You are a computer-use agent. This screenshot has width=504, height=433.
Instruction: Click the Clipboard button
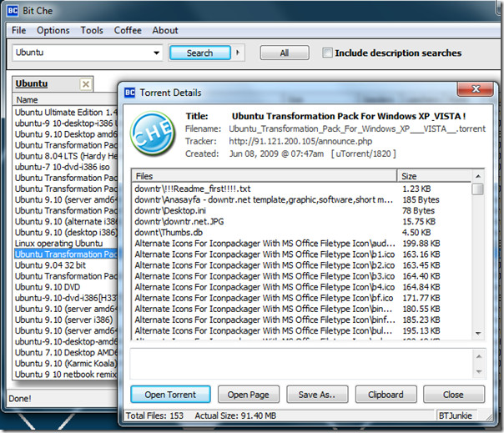coord(386,395)
